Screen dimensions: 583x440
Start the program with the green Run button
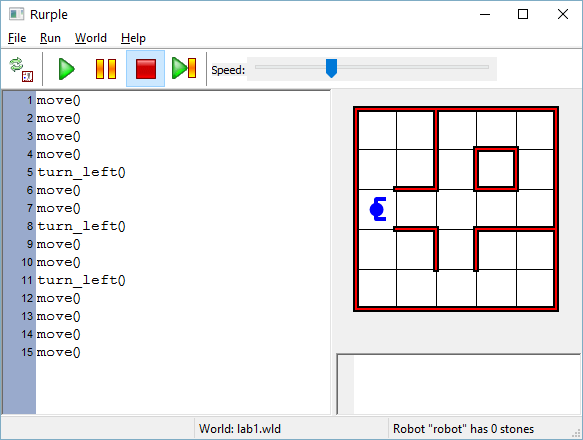pyautogui.click(x=67, y=69)
